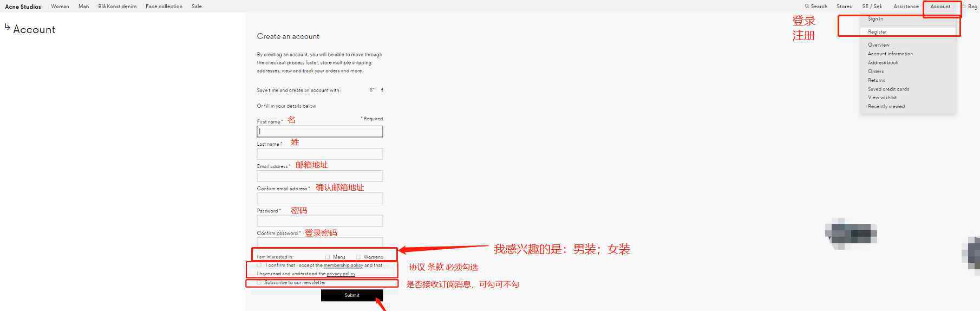Select Sign in from account menu

pyautogui.click(x=876, y=19)
